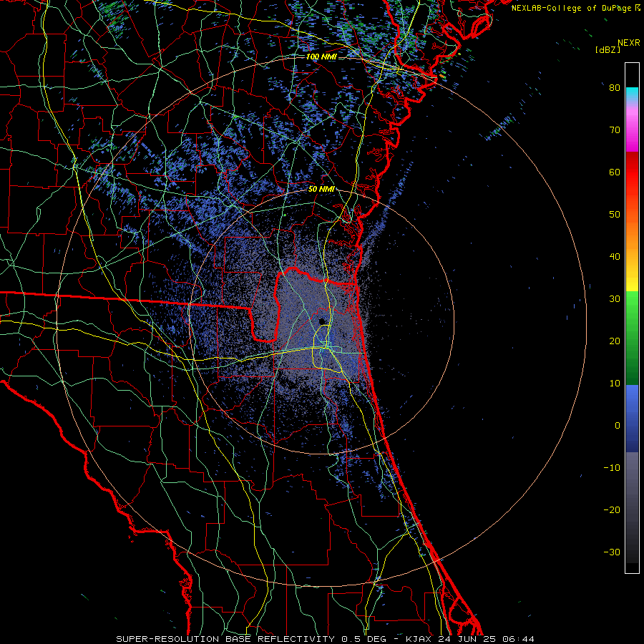Click the -10 dBZ legend value
Image resolution: width=644 pixels, height=644 pixels.
click(612, 468)
